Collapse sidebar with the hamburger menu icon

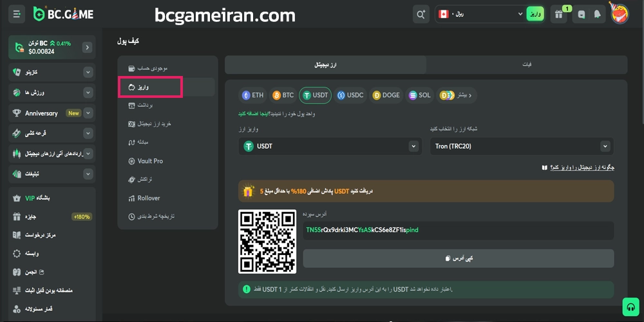[x=17, y=14]
